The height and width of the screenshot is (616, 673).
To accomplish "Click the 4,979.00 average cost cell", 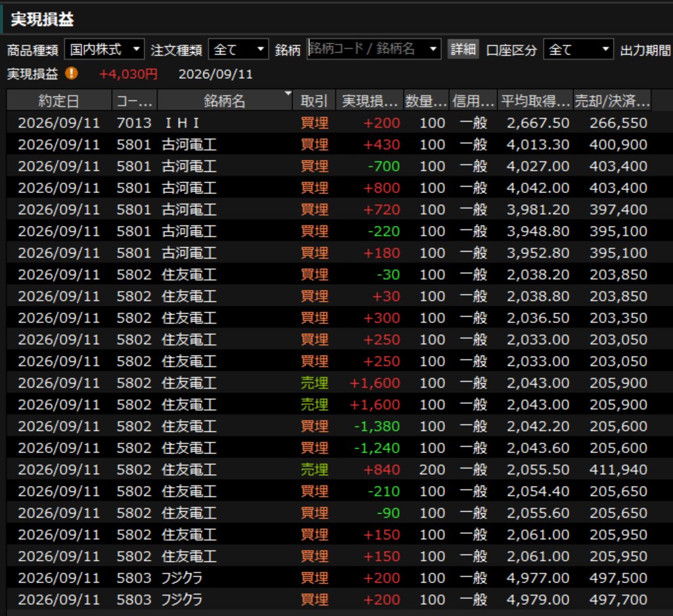I will coord(538,600).
